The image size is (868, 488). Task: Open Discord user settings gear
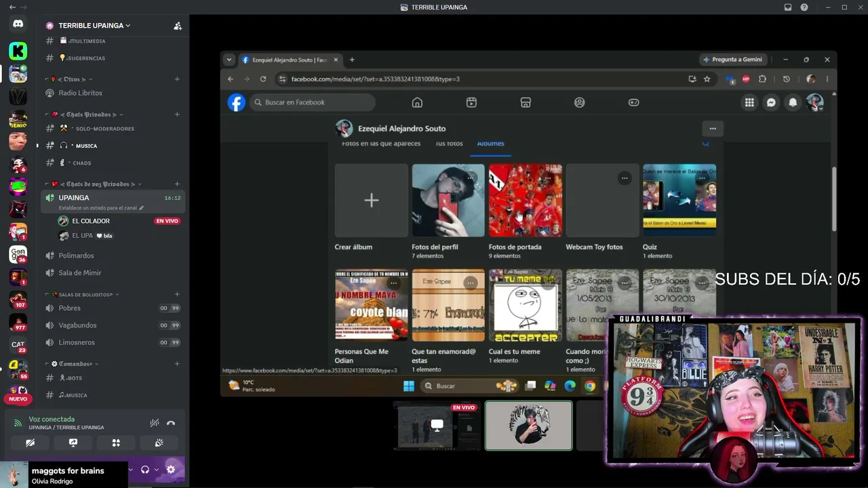point(171,470)
